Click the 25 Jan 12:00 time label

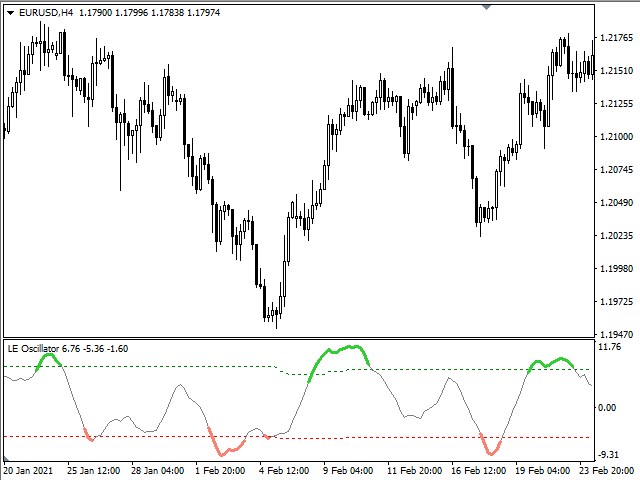coord(93,471)
